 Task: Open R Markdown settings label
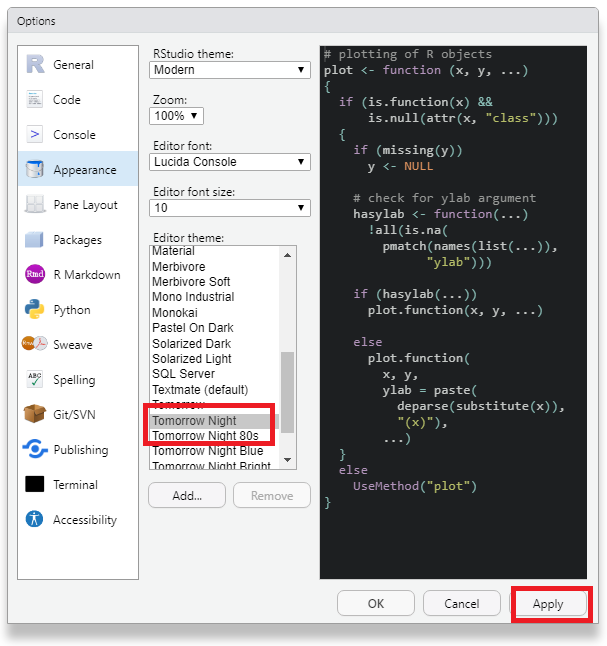[87, 275]
